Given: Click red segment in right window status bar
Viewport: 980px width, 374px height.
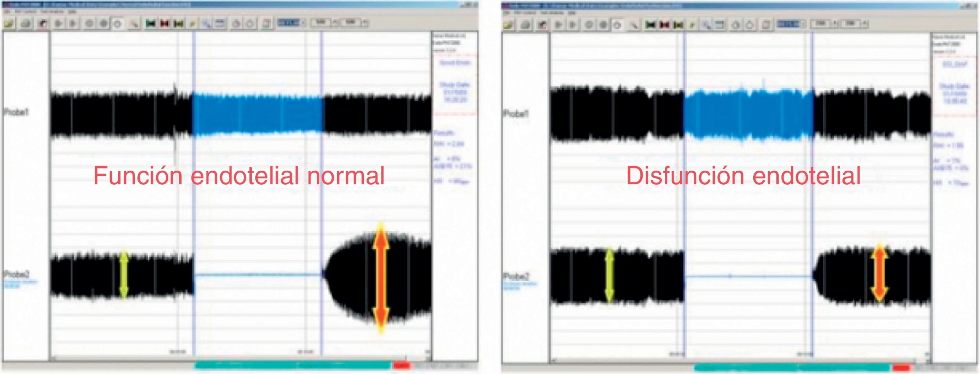Looking at the screenshot, I should pos(901,367).
